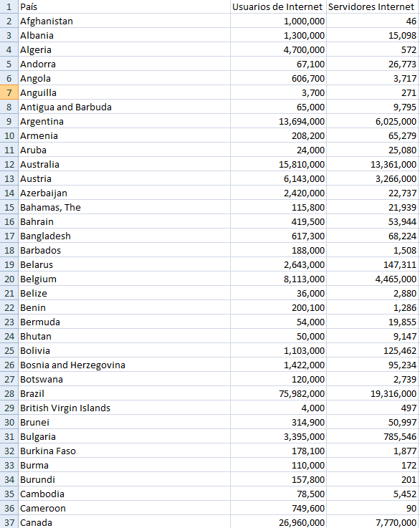Click the British Virgin Islands cell
This screenshot has height=528, width=420.
(124, 408)
